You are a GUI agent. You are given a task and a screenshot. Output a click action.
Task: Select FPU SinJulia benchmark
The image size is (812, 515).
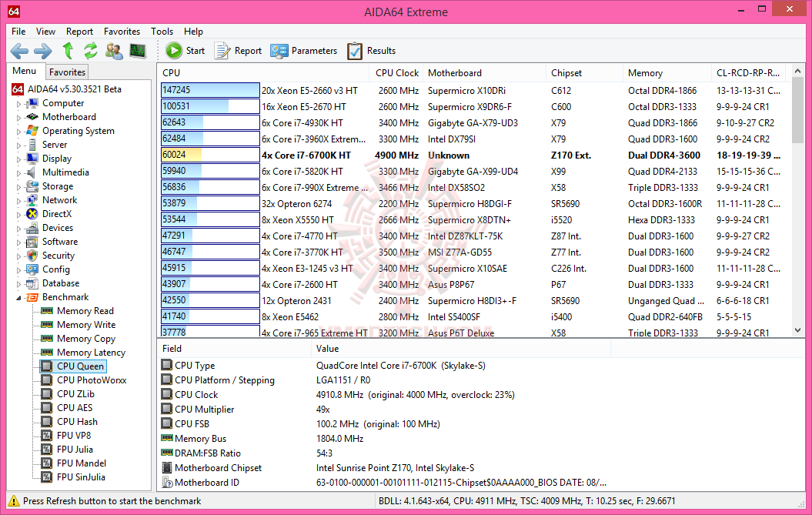pyautogui.click(x=82, y=477)
